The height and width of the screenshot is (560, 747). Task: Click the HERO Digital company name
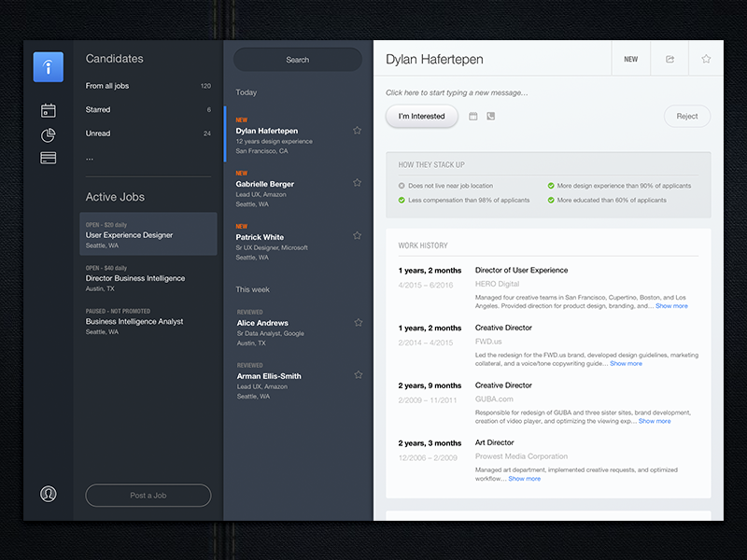tap(497, 284)
